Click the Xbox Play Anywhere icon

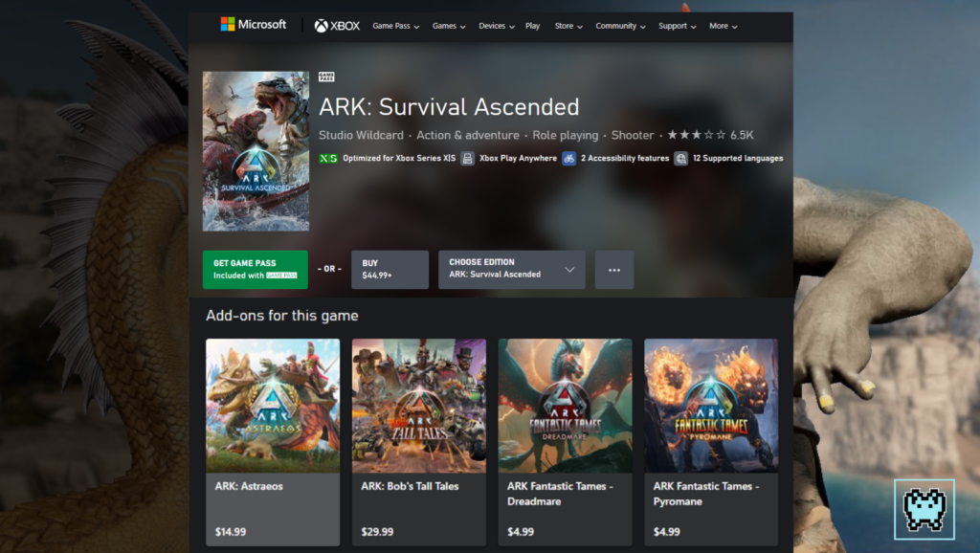pyautogui.click(x=467, y=159)
